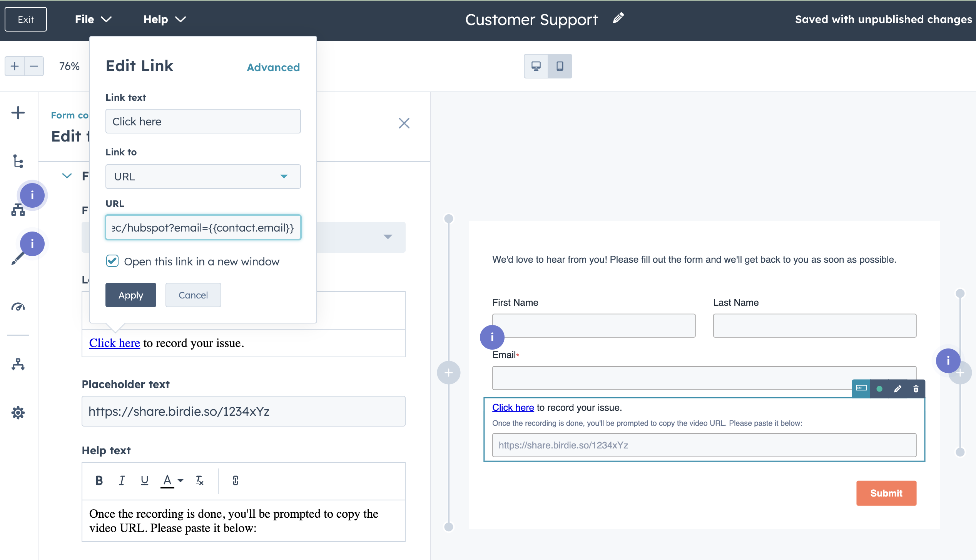
Task: Open the Link to URL dropdown
Action: [x=203, y=177]
